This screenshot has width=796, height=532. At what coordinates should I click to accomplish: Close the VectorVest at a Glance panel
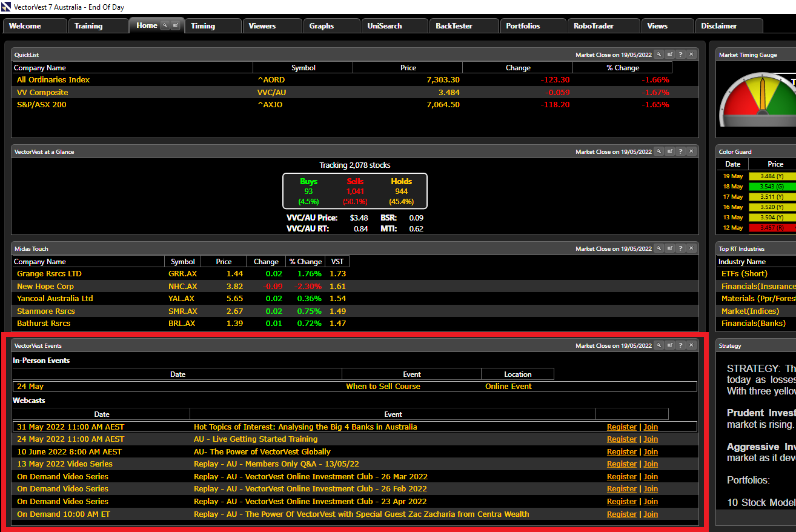pos(692,151)
